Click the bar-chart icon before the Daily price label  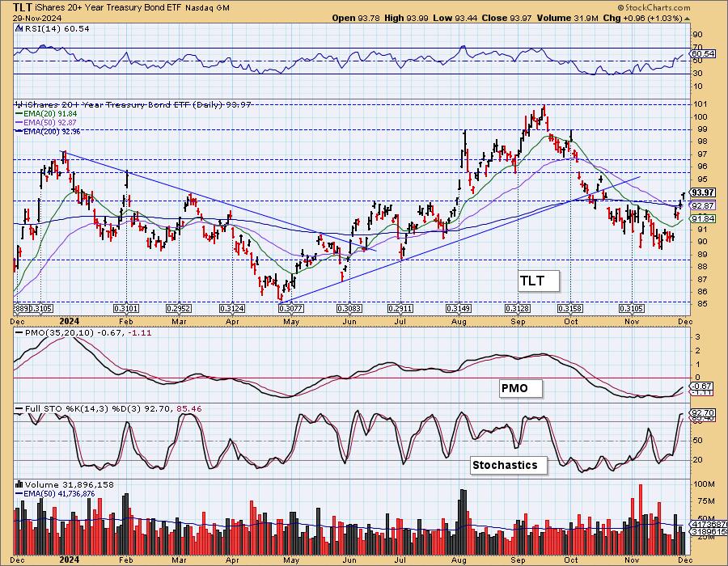click(19, 104)
